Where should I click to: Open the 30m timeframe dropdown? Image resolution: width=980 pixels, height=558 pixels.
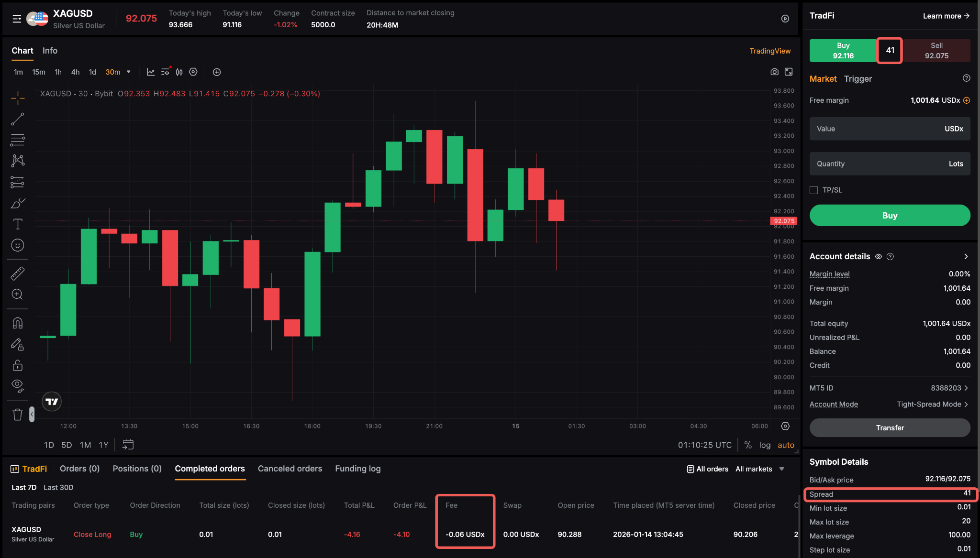[x=128, y=72]
